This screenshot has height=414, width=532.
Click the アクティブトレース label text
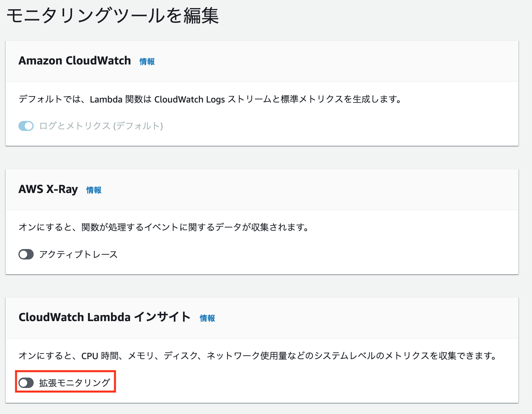click(78, 254)
